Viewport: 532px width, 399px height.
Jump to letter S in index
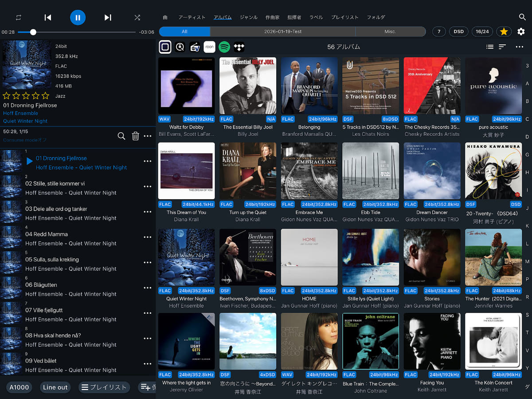(527, 315)
